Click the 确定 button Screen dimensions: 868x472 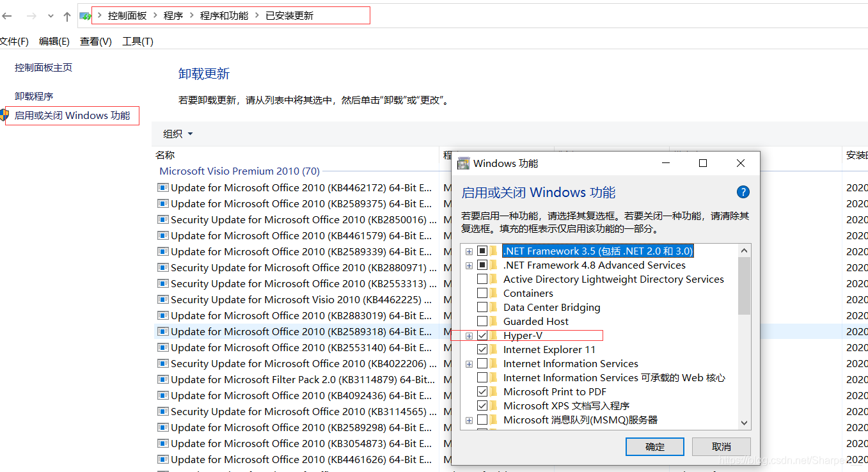coord(655,446)
